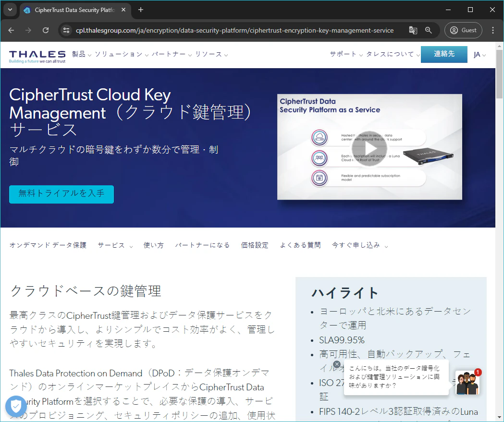Expand the サービス submenu
The height and width of the screenshot is (422, 504).
pyautogui.click(x=115, y=245)
